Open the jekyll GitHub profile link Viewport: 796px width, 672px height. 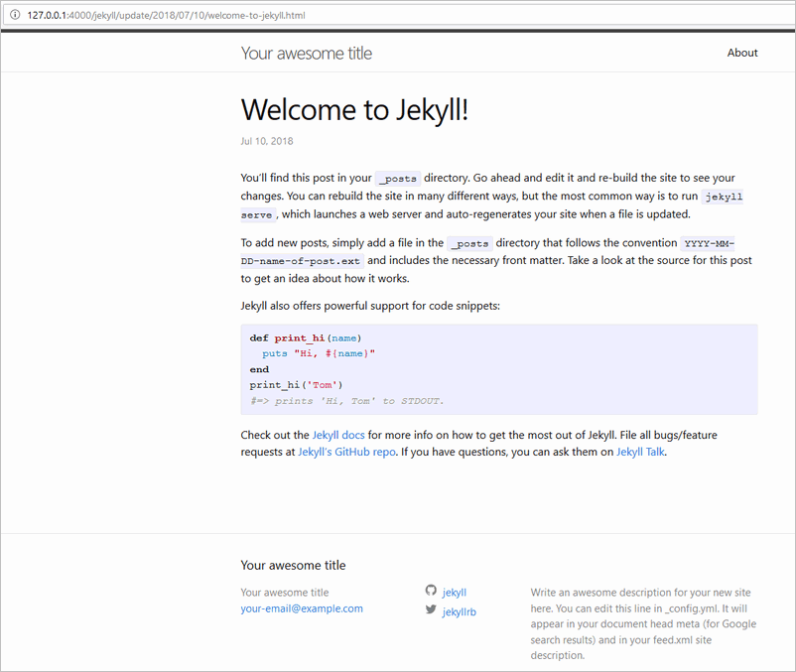tap(457, 591)
